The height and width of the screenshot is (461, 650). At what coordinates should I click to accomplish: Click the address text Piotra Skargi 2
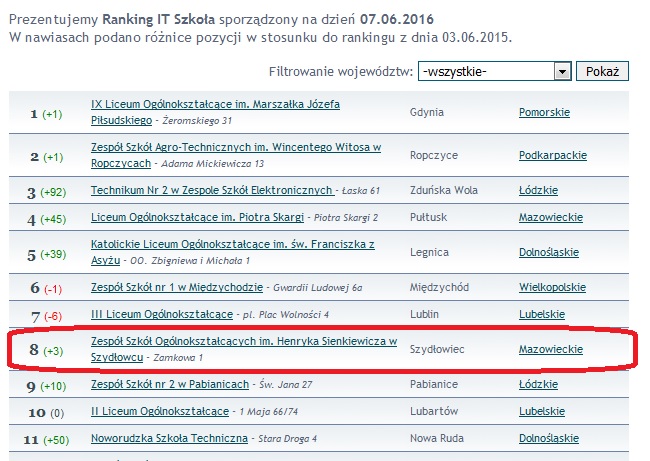pos(346,218)
